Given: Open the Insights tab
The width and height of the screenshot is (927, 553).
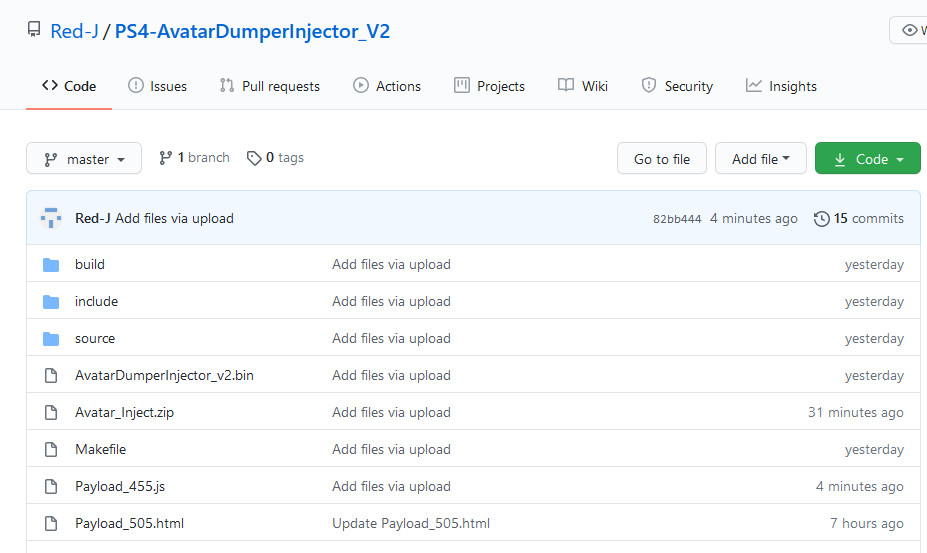Looking at the screenshot, I should (x=781, y=86).
